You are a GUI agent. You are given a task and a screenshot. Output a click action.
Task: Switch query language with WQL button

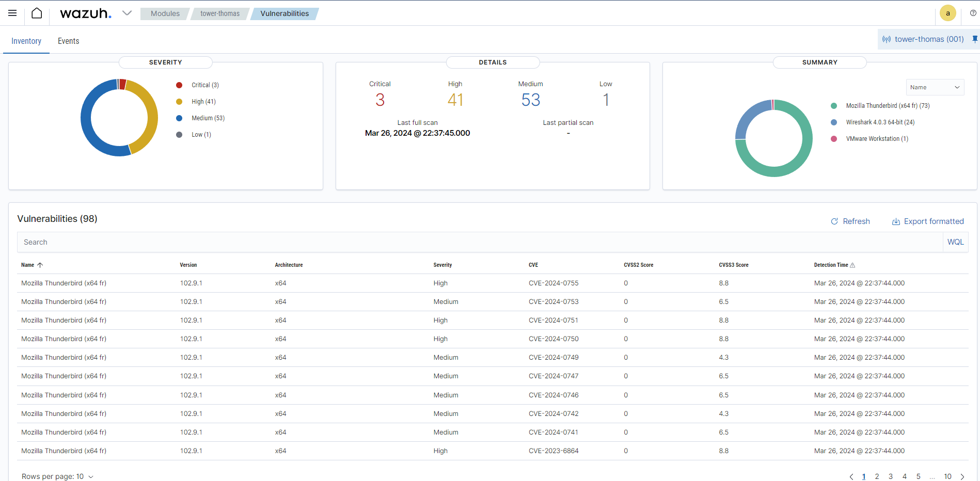[x=956, y=242]
